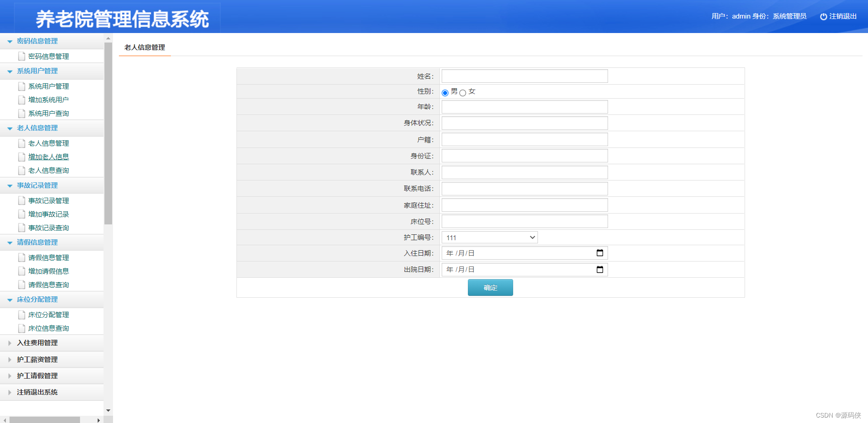Focus the 年龄 input field
The width and height of the screenshot is (868, 423).
[524, 107]
